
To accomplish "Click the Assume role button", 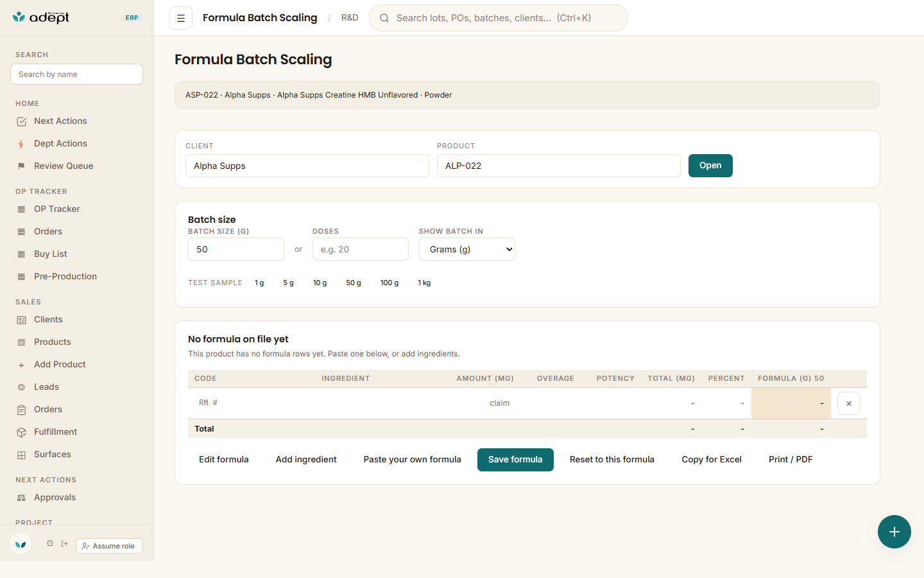I will pyautogui.click(x=109, y=546).
